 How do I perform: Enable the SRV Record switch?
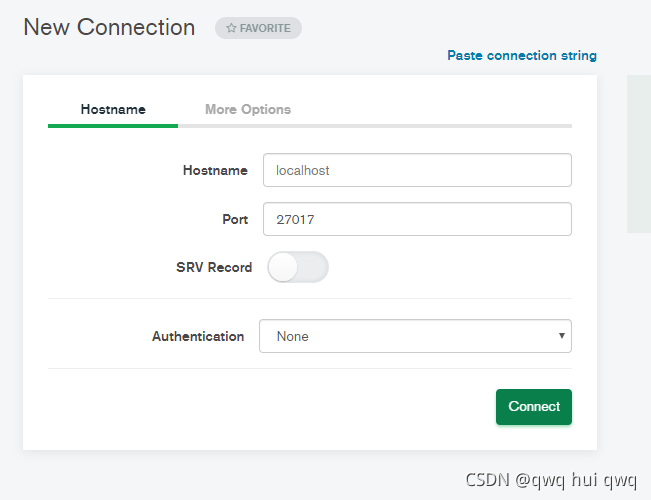coord(298,267)
